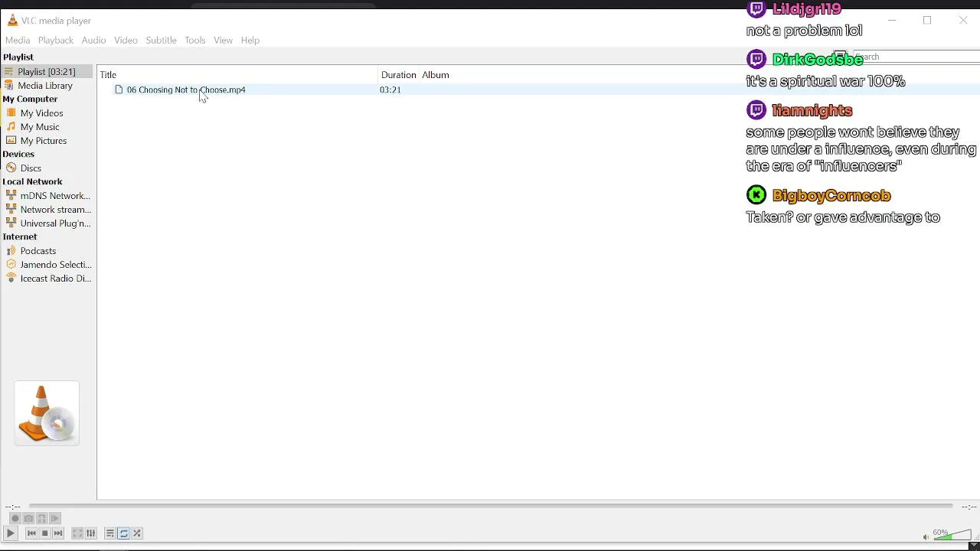Screen dimensions: 980x551
Task: Click the remaining time label
Action: click(x=969, y=507)
